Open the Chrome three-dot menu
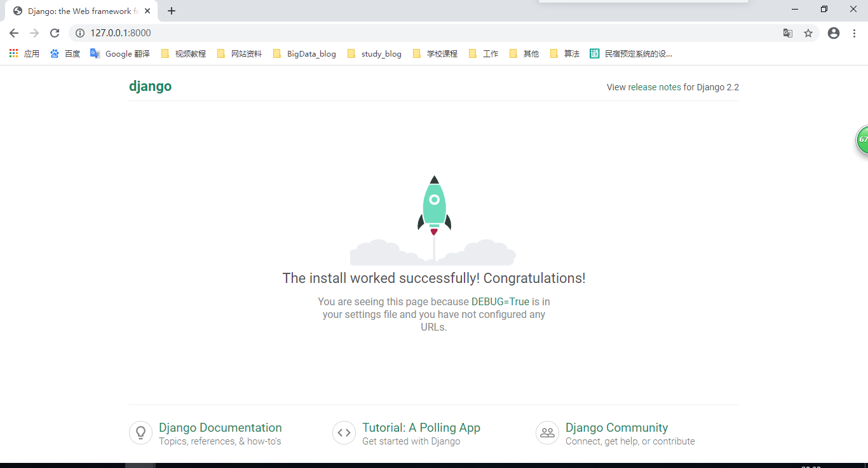The width and height of the screenshot is (868, 468). (854, 33)
